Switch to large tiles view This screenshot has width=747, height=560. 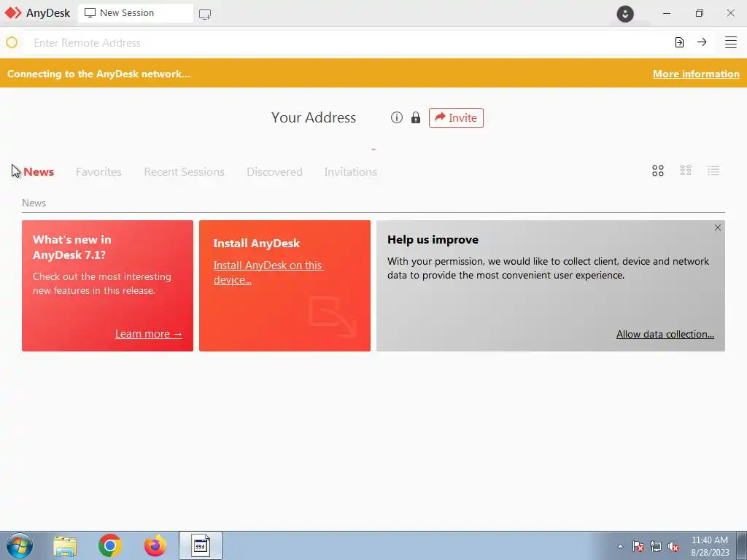[x=658, y=171]
